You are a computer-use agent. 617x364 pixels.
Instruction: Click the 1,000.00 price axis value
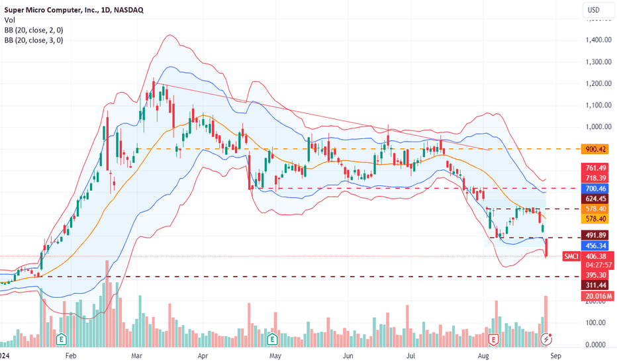tap(598, 126)
